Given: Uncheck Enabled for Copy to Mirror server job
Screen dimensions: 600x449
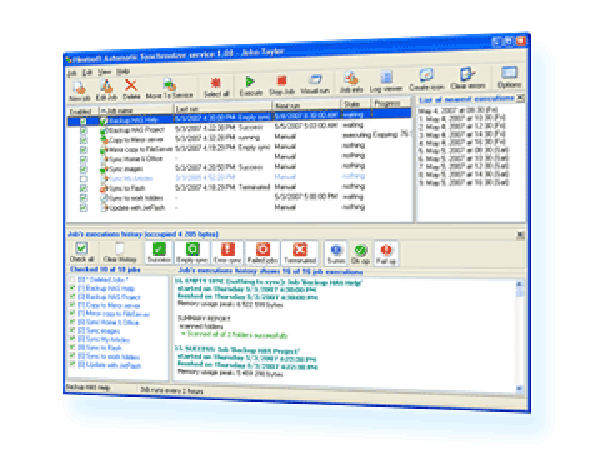Looking at the screenshot, I should point(83,140).
